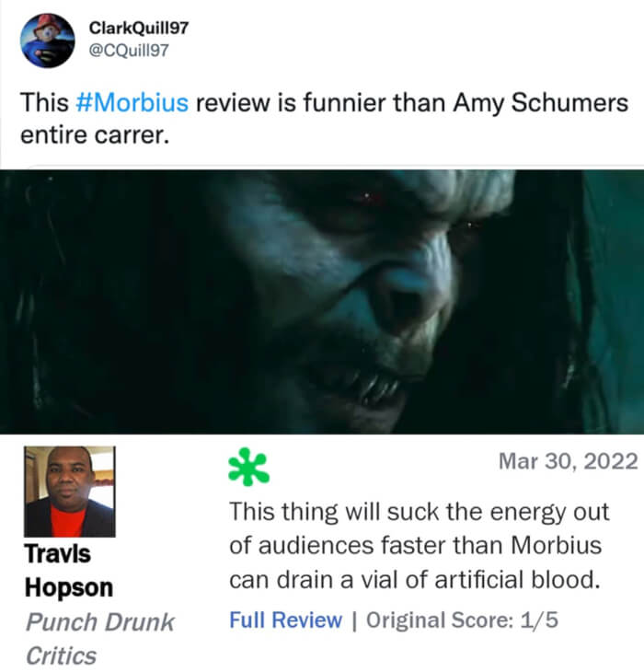Open the #Morbius hashtag
This screenshot has height=672, width=644.
click(132, 103)
